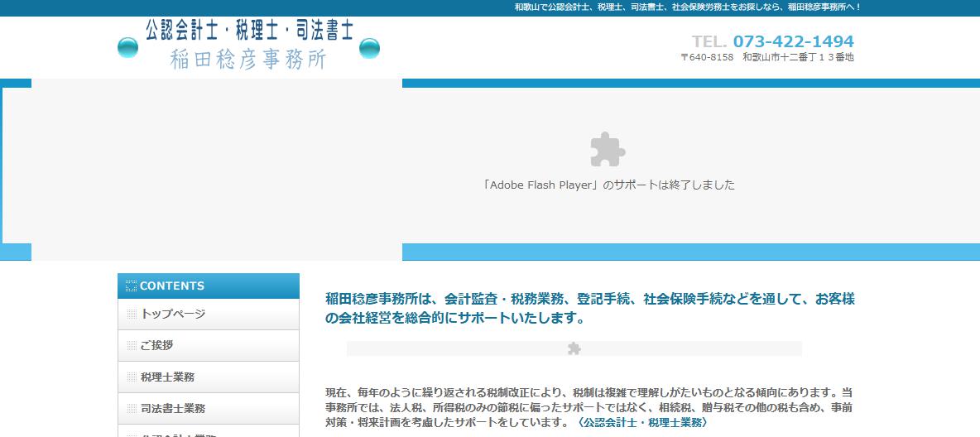Click the Adobe Flash Player support ended message

point(608,185)
